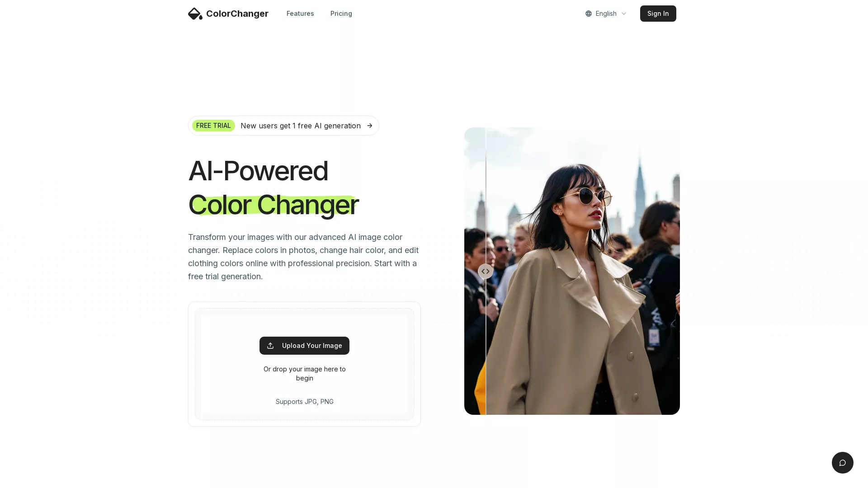Click the drop-your-image dropzone area
This screenshot has width=868, height=488.
[304, 364]
